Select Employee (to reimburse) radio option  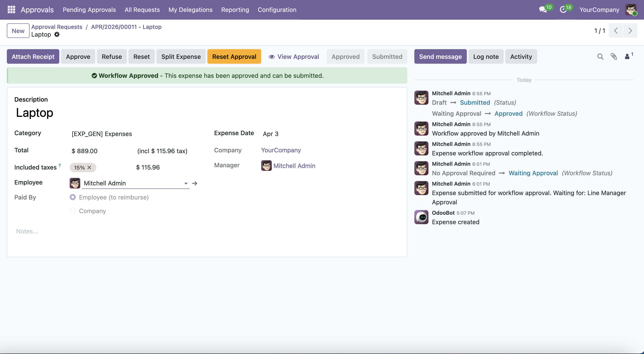click(73, 197)
